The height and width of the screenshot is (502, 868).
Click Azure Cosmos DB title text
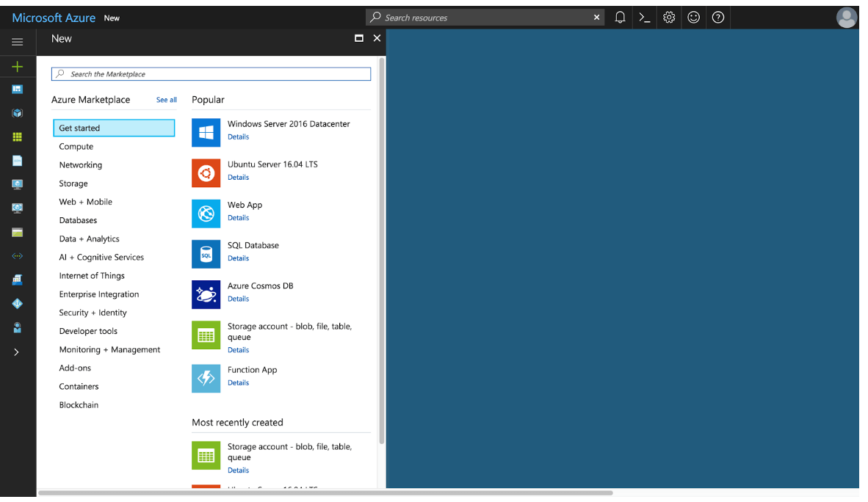click(x=260, y=285)
